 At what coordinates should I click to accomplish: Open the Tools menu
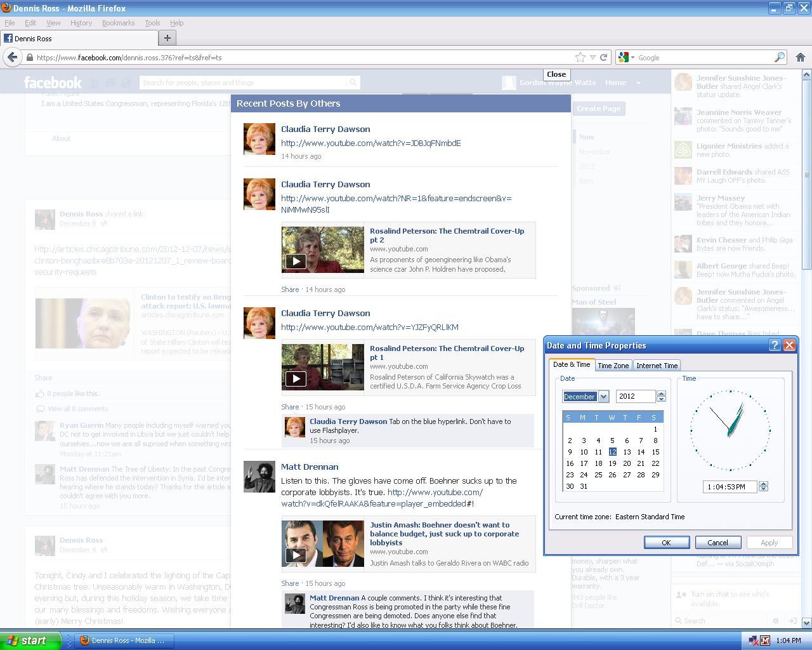pyautogui.click(x=152, y=23)
